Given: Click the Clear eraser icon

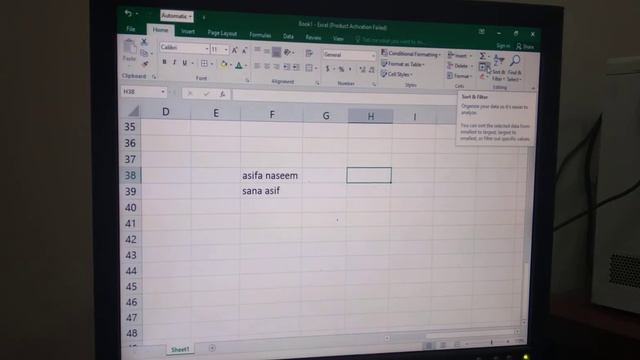Looking at the screenshot, I should 483,76.
